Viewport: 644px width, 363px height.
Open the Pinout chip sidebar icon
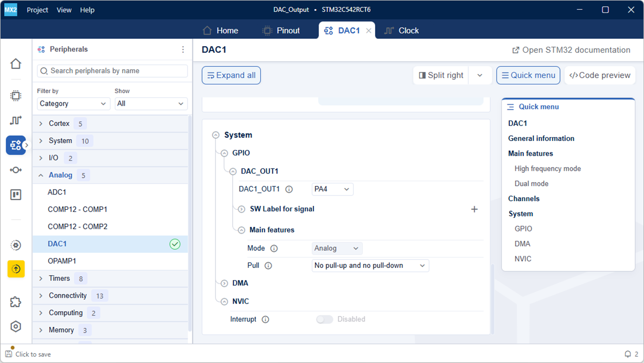point(16,96)
